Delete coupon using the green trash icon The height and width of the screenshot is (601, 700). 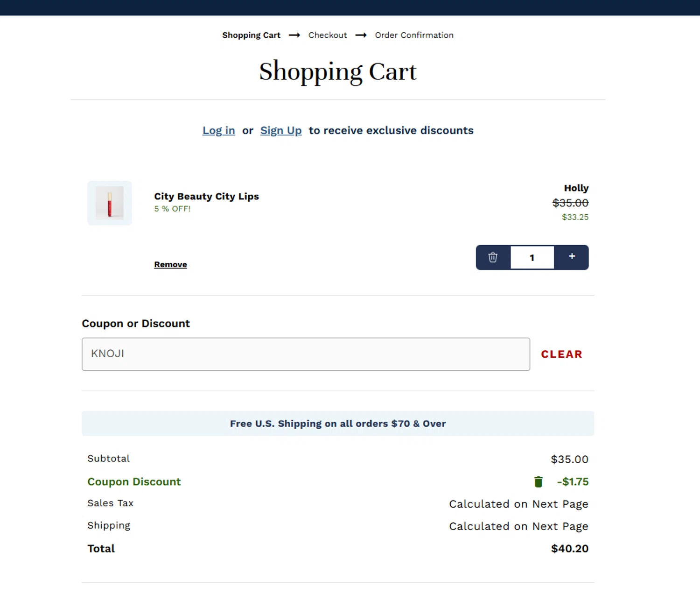point(538,482)
